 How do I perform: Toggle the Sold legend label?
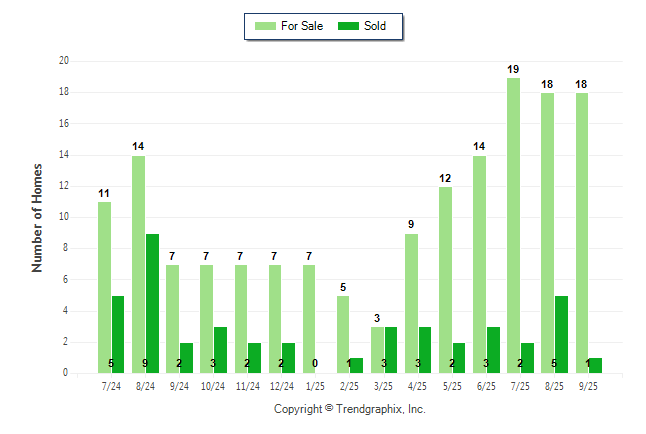[x=378, y=26]
